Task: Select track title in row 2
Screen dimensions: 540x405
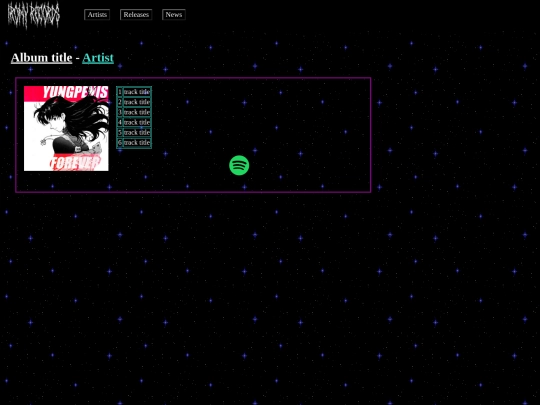Action: [137, 102]
